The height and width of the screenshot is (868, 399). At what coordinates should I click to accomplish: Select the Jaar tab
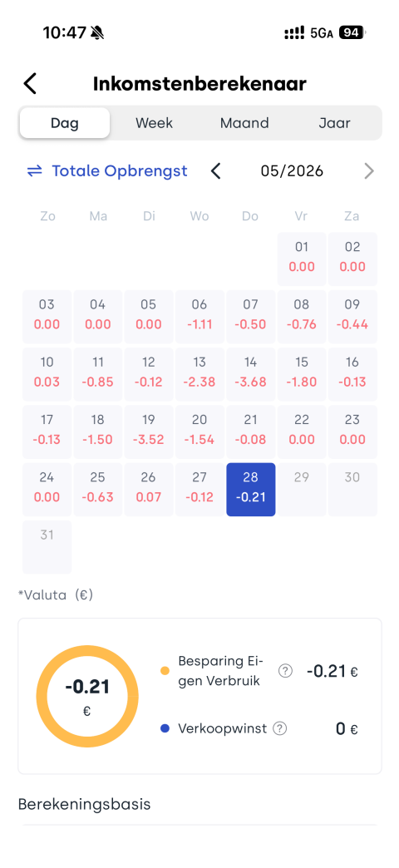(334, 123)
